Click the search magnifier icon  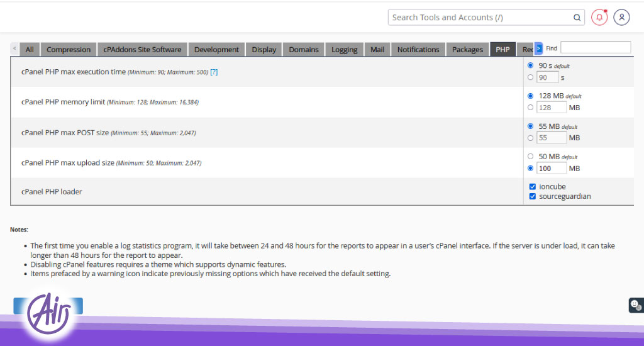pos(577,18)
